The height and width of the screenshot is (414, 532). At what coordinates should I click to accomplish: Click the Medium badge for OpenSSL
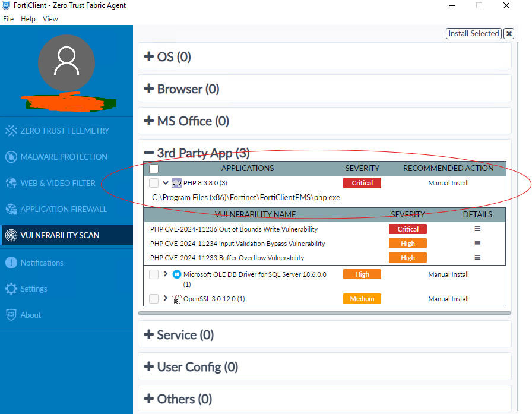[362, 299]
